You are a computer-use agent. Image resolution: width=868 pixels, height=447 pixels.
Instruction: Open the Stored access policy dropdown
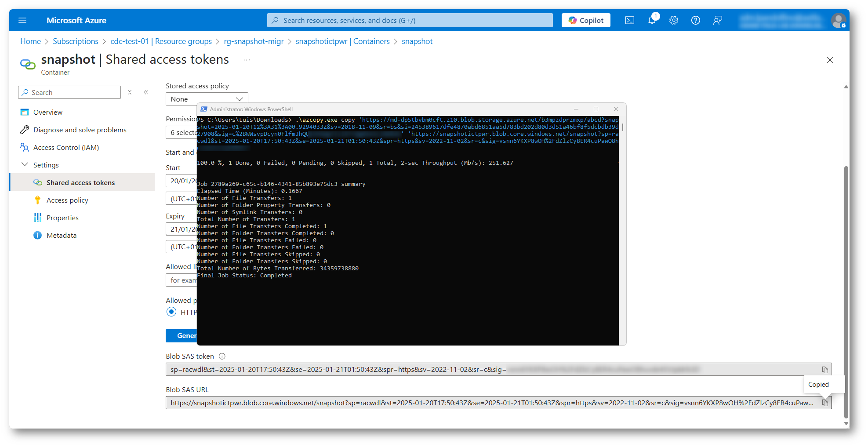[207, 99]
